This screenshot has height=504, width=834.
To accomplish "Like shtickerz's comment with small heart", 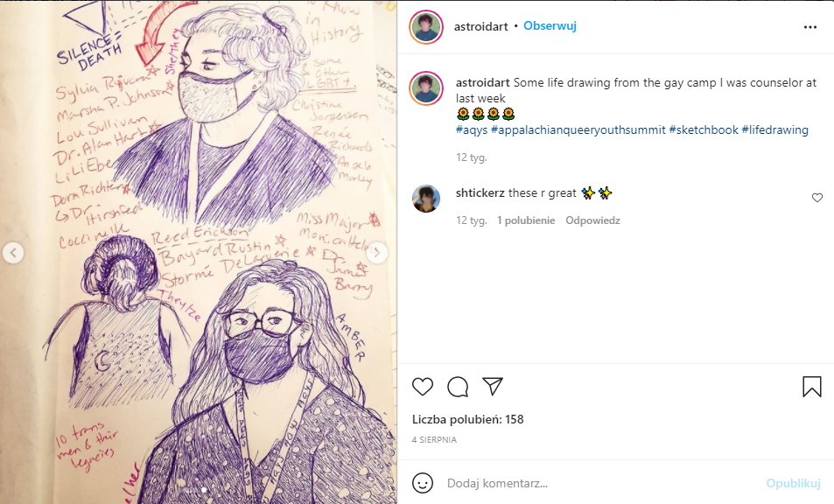I will click(817, 198).
